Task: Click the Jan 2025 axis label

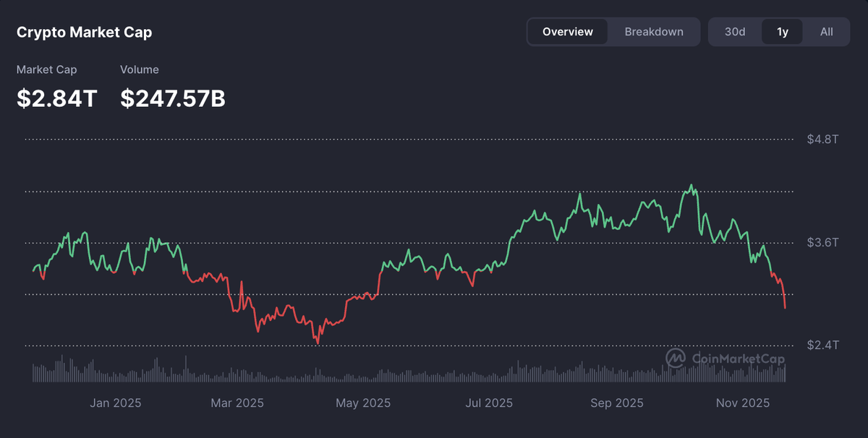Action: point(115,403)
